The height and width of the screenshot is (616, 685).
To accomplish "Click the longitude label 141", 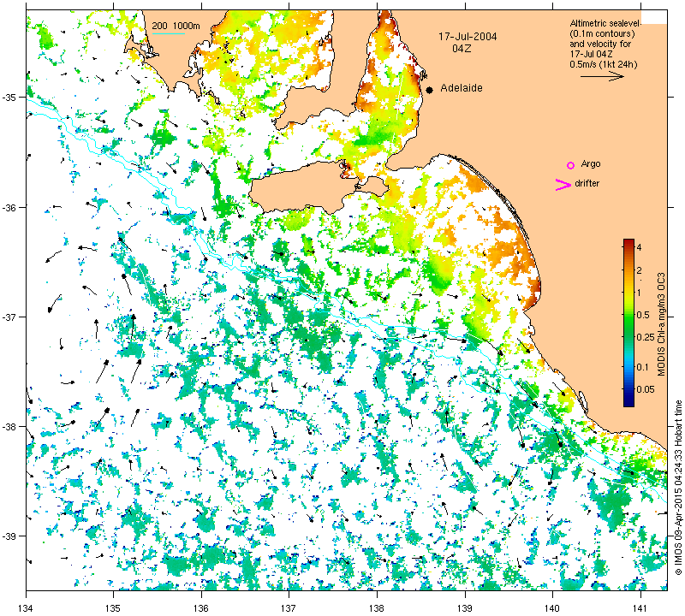I will pyautogui.click(x=640, y=607).
